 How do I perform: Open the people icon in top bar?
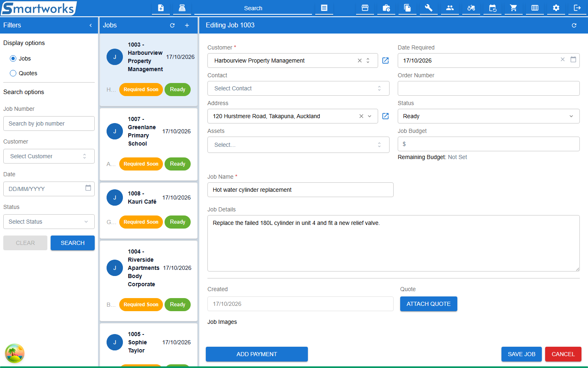click(450, 8)
